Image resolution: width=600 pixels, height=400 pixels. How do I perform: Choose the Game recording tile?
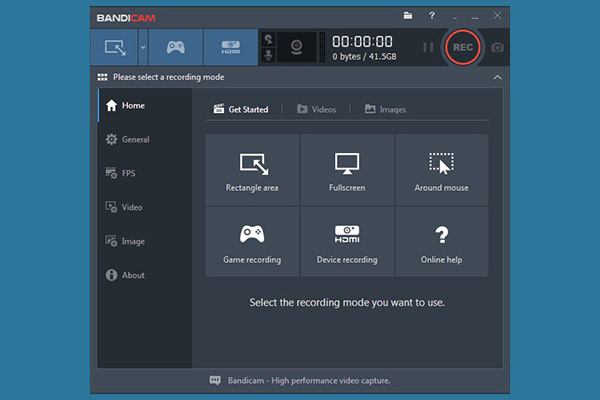(252, 242)
